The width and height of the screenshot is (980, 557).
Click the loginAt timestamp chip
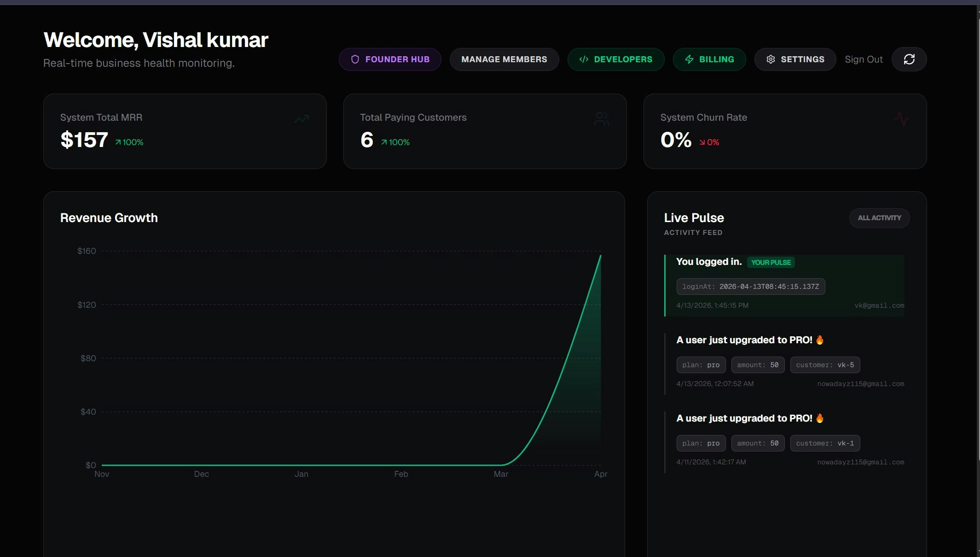[x=751, y=286]
